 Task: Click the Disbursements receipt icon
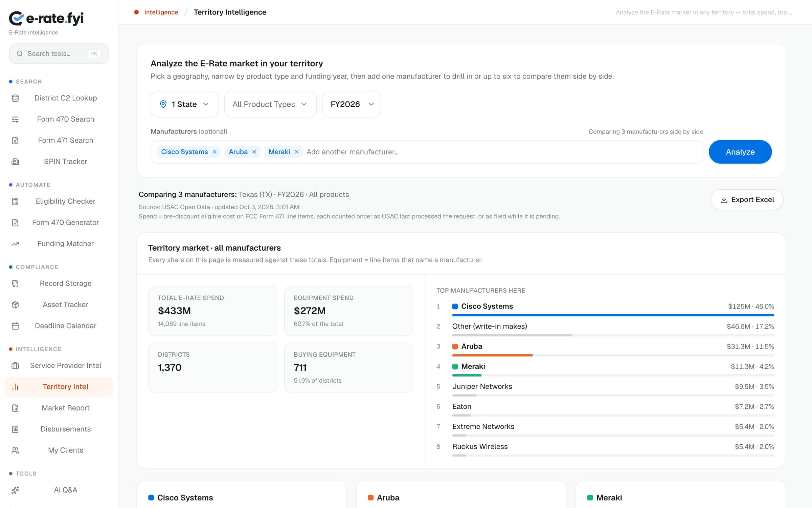[x=15, y=429]
